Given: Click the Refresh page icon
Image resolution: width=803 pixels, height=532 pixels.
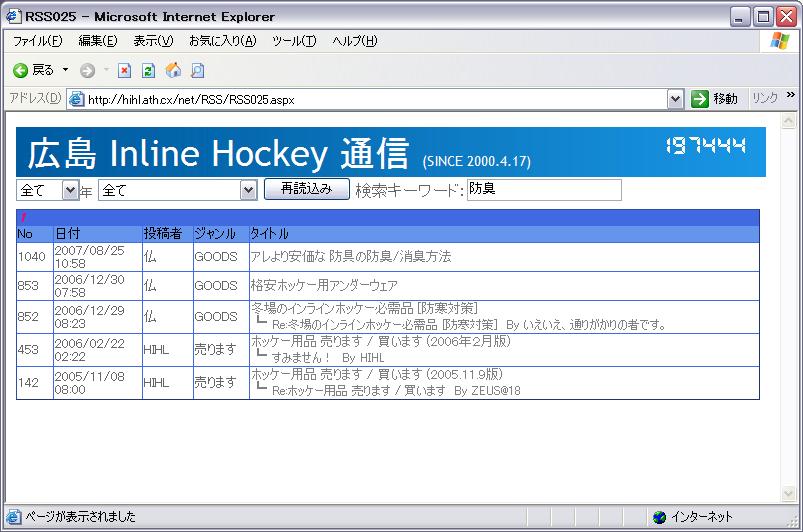Looking at the screenshot, I should 148,70.
